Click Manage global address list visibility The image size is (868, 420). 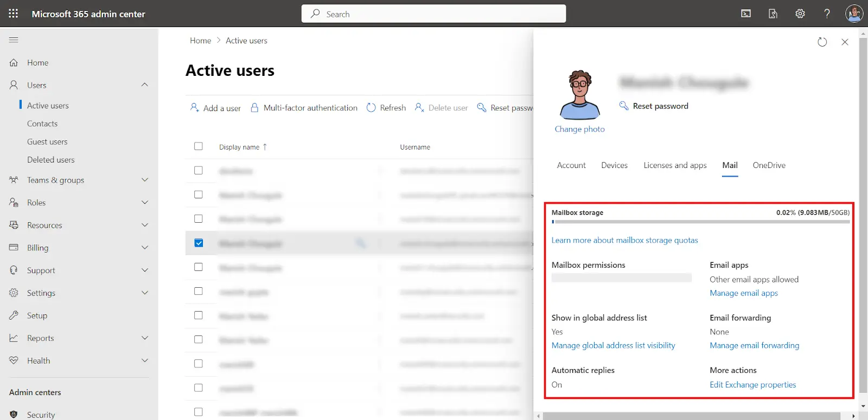(x=613, y=345)
